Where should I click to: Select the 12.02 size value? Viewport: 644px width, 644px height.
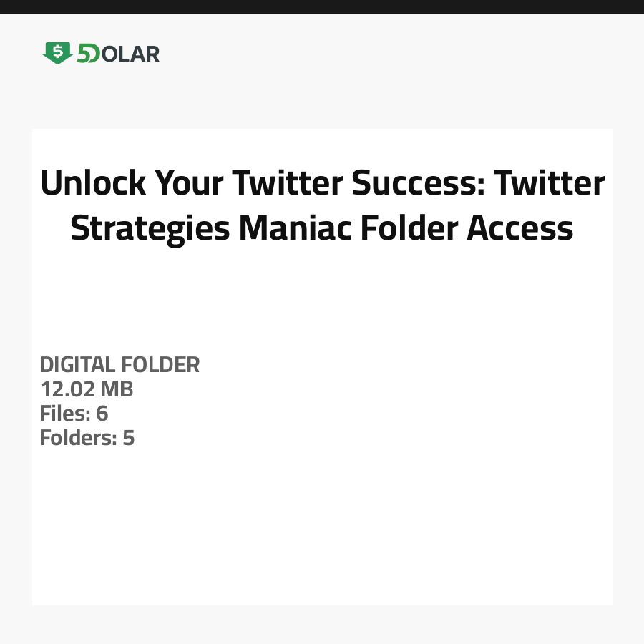(x=68, y=389)
